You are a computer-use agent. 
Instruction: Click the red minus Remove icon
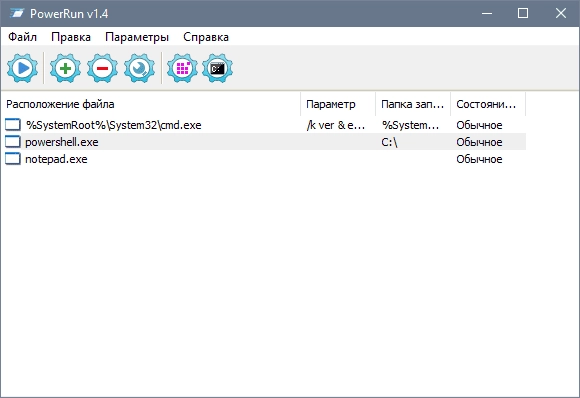[102, 68]
